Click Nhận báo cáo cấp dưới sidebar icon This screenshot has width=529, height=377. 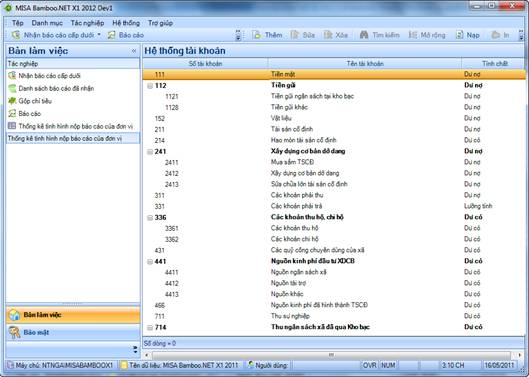click(12, 76)
